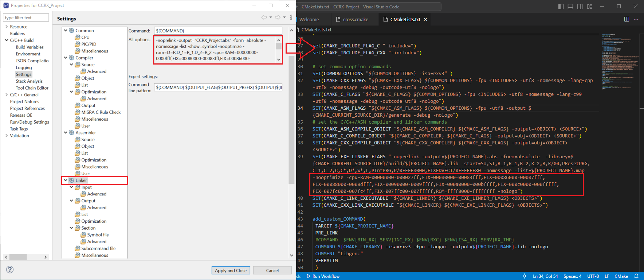The width and height of the screenshot is (644, 280).
Task: Click the forward navigation arrow in Settings
Action: pyautogui.click(x=278, y=17)
